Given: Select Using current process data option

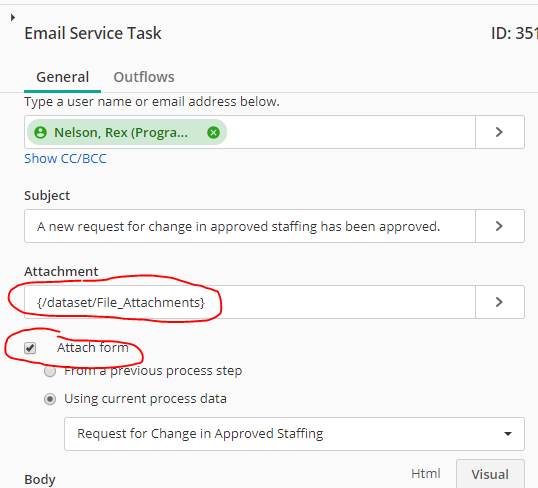Looking at the screenshot, I should pos(50,399).
